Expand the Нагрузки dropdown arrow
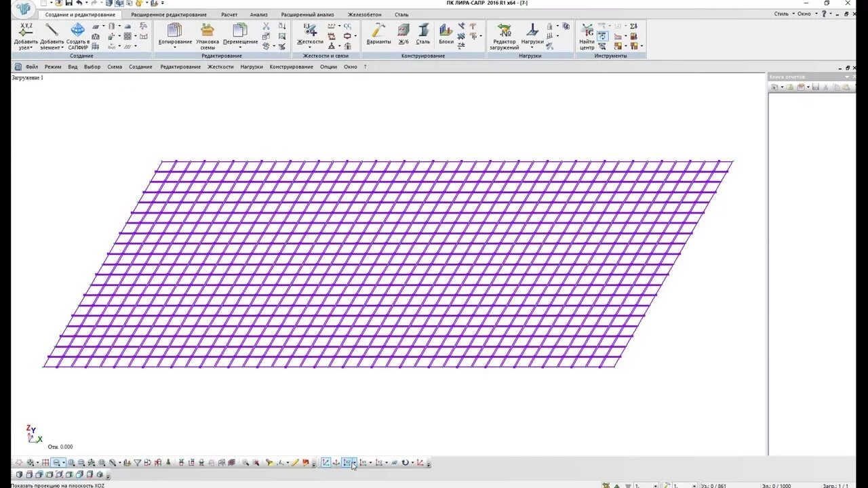Image resolution: width=868 pixels, height=488 pixels. (532, 48)
